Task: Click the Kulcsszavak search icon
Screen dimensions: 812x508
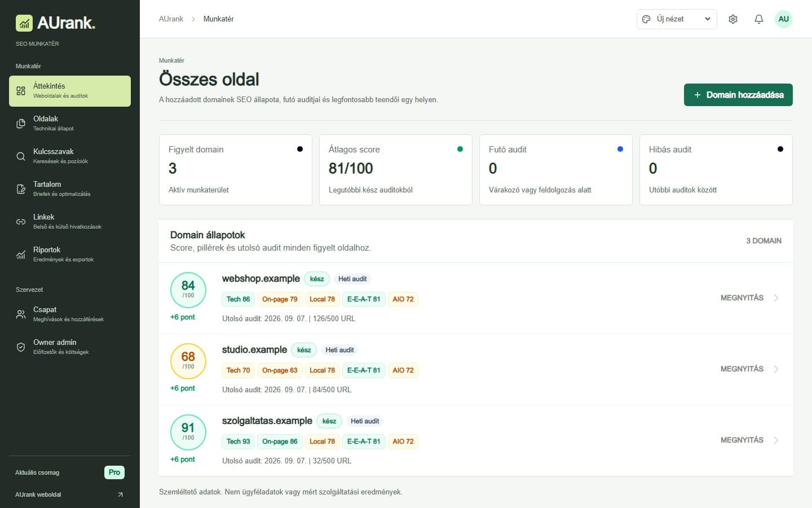Action: 21,156
